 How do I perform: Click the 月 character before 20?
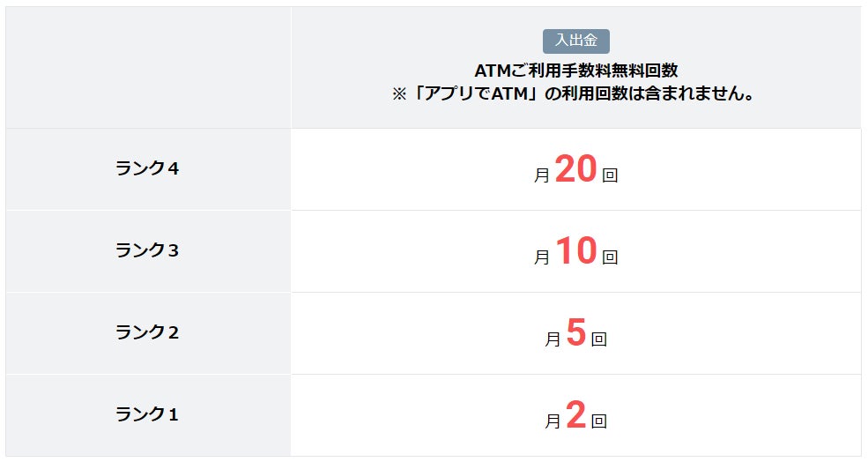point(542,175)
